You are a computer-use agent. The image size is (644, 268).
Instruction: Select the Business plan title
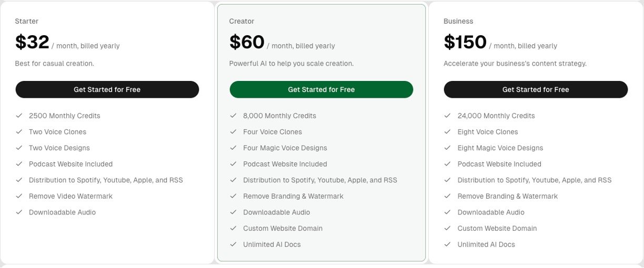click(458, 22)
